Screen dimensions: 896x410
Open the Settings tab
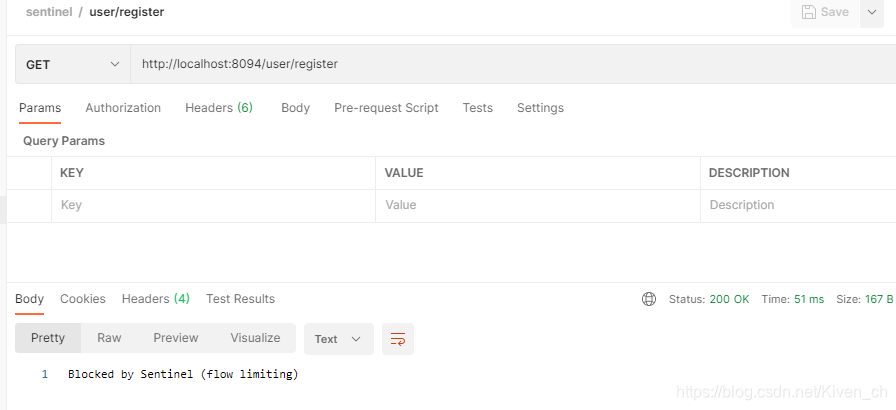541,108
